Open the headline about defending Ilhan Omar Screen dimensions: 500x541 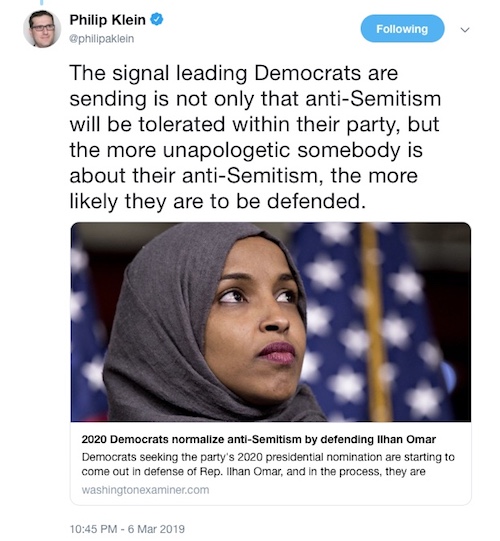coord(258,440)
